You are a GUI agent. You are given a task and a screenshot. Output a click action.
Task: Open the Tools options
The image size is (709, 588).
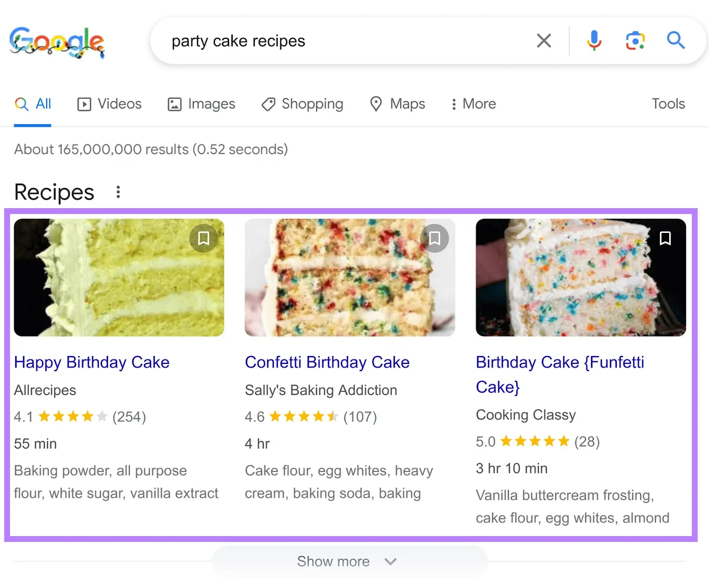pos(668,104)
